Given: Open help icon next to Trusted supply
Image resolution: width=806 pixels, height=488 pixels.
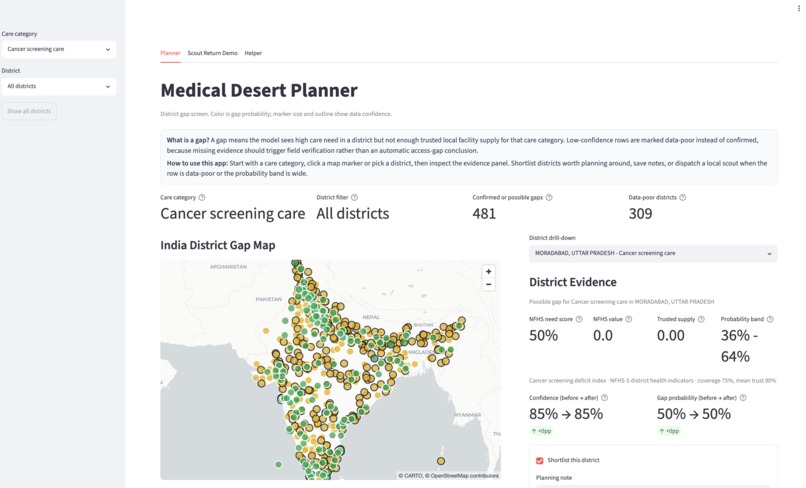Looking at the screenshot, I should click(x=701, y=319).
